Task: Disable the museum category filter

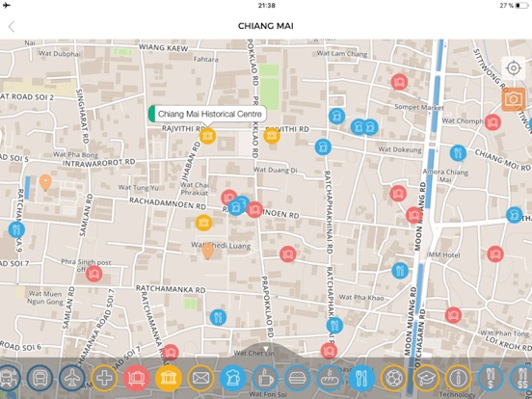Action: pyautogui.click(x=169, y=378)
